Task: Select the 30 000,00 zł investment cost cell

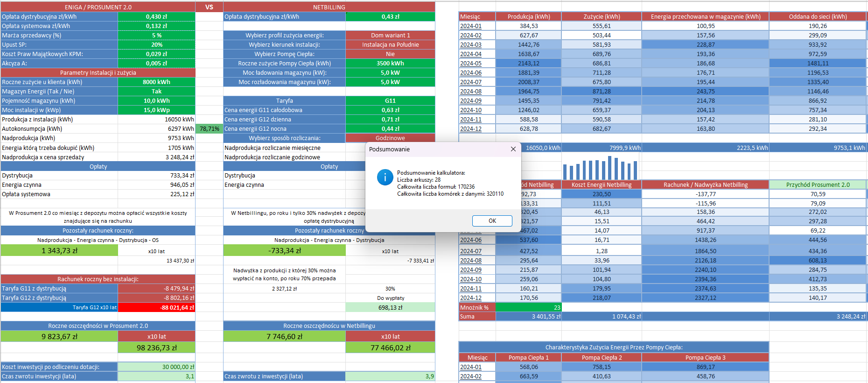Action: pos(156,367)
